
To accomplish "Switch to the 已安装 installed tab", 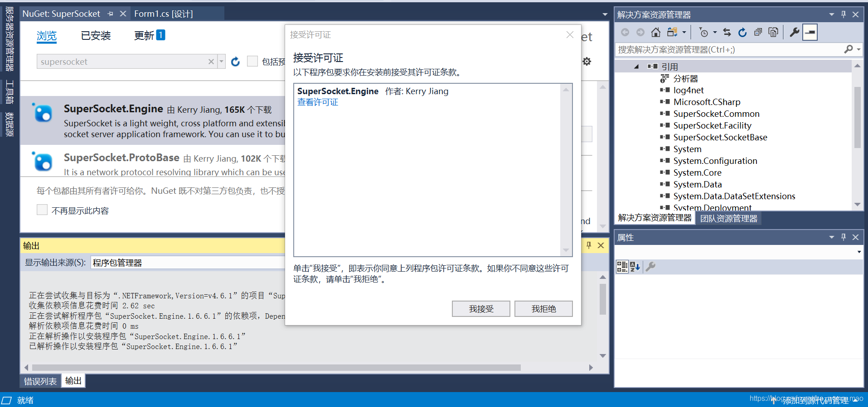I will tap(96, 36).
